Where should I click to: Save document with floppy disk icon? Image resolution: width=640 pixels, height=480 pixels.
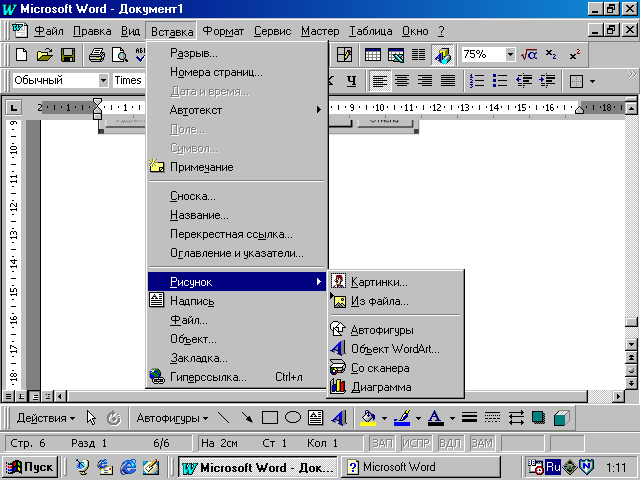(x=68, y=55)
